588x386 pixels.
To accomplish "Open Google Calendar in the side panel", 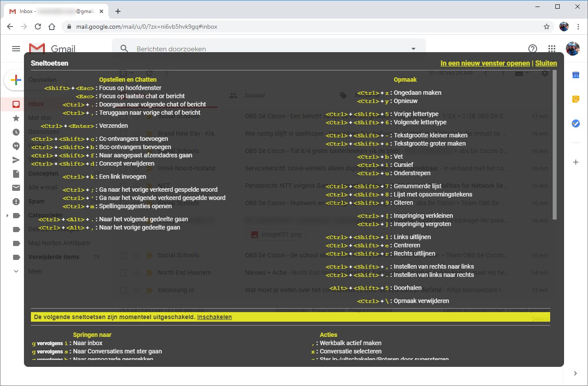I will pos(575,75).
